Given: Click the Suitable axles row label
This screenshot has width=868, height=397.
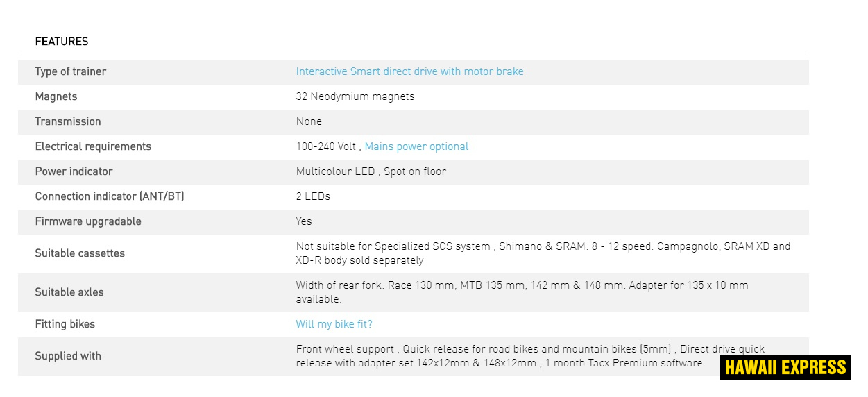Looking at the screenshot, I should tap(69, 292).
